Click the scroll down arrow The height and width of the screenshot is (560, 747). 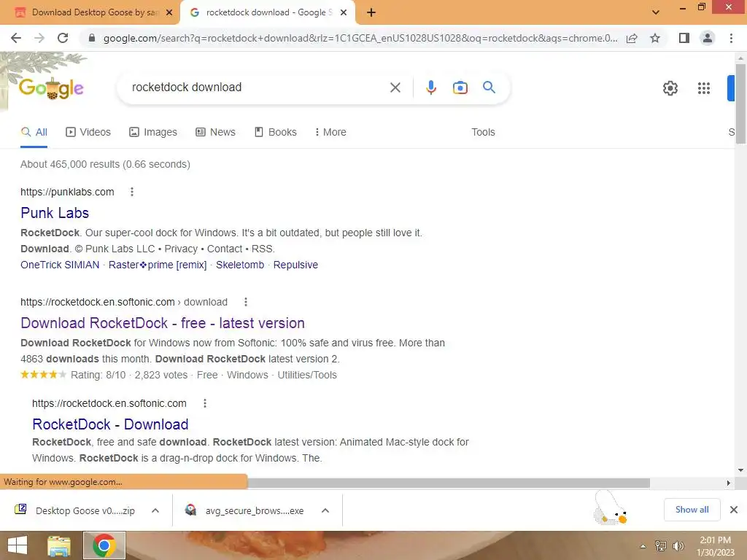(740, 470)
